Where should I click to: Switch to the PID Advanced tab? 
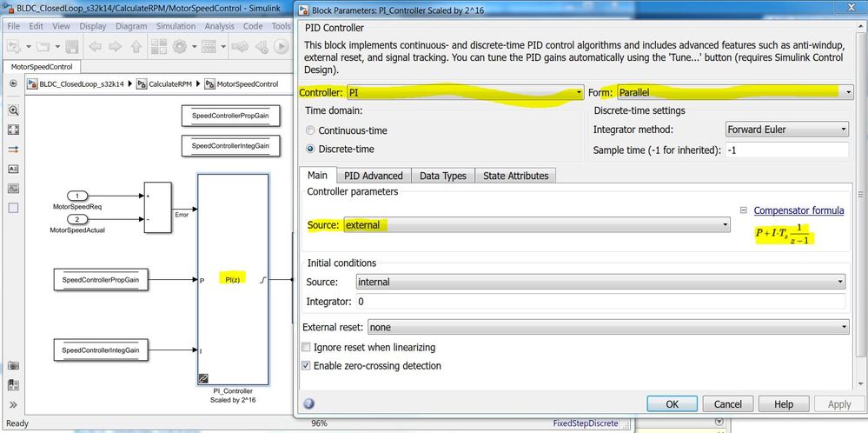(373, 176)
